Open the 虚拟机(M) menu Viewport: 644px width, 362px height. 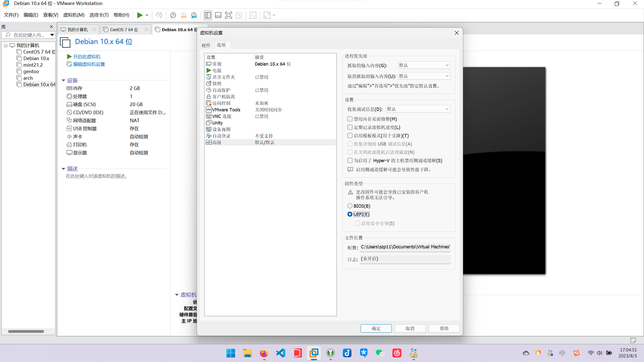click(x=74, y=15)
